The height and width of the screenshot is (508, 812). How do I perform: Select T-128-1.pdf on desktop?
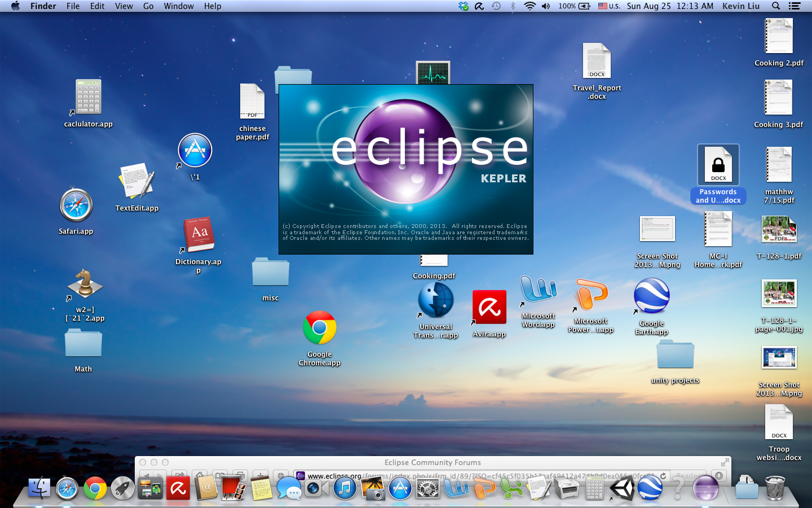pos(779,229)
